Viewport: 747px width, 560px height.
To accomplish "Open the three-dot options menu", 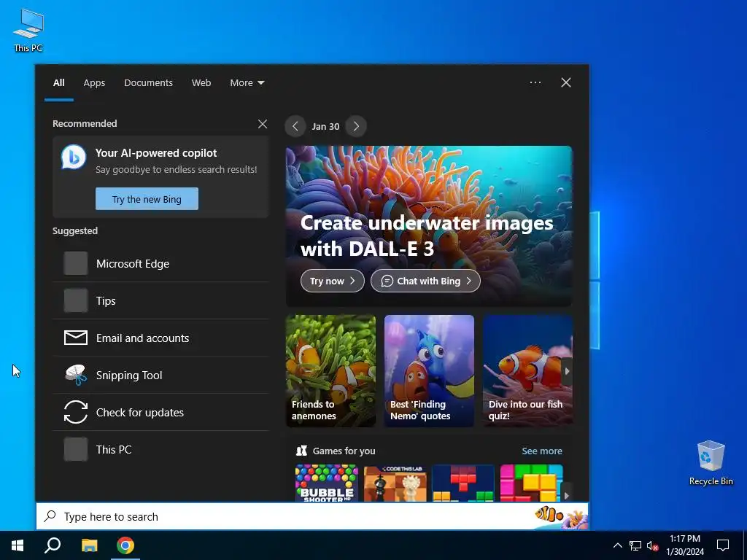I will [535, 82].
